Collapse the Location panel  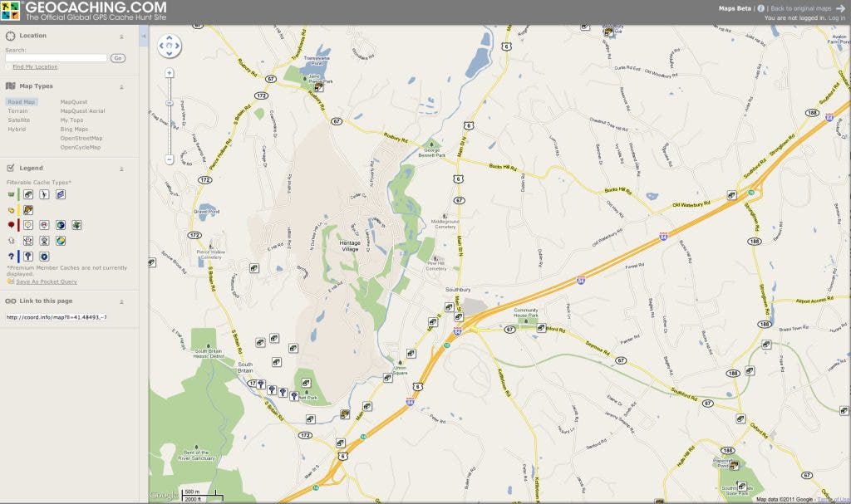click(121, 37)
